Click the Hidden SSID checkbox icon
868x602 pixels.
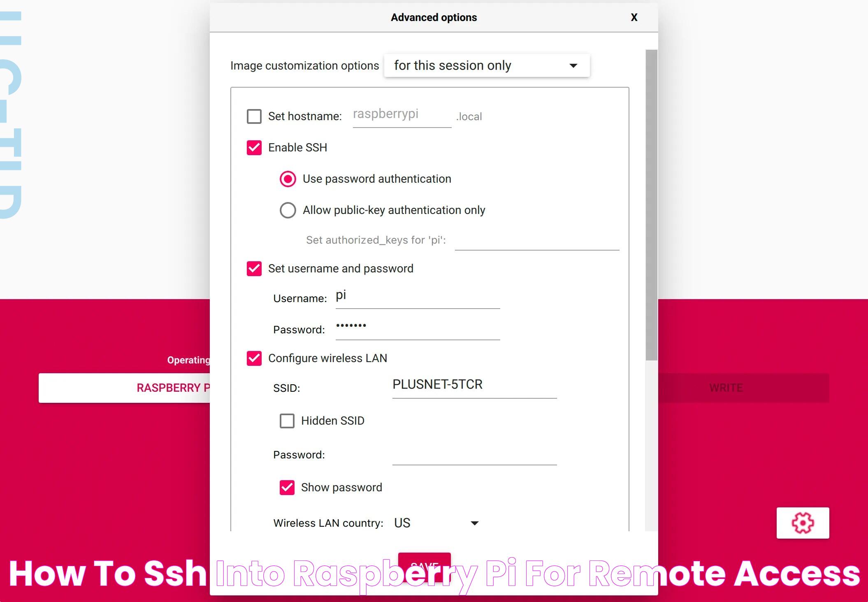pyautogui.click(x=286, y=421)
